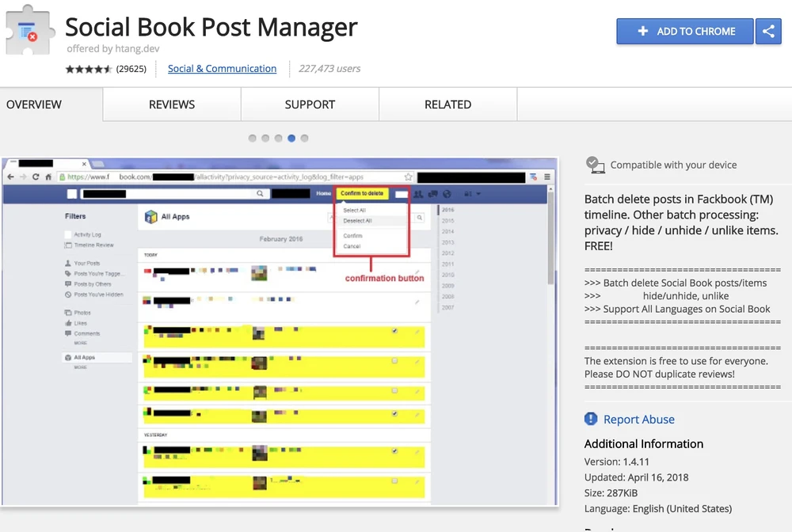This screenshot has width=792, height=532.
Task: Select the first carousel dot
Action: [253, 139]
